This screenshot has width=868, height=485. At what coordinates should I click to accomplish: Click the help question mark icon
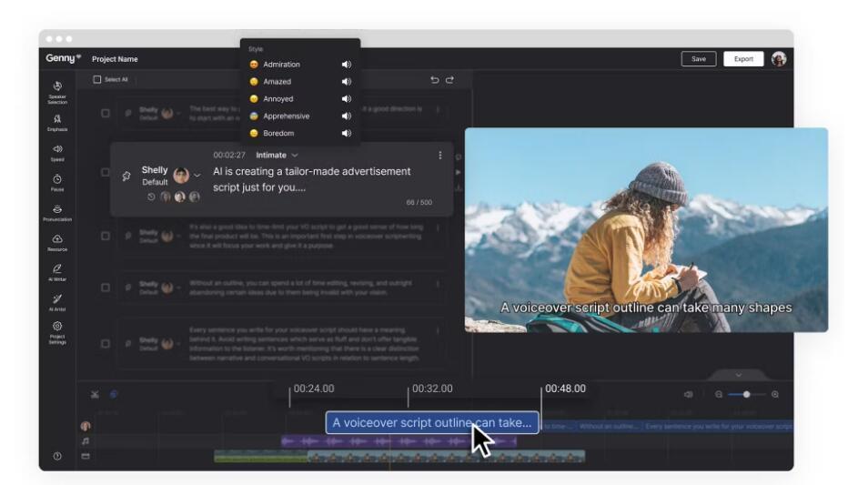[57, 456]
